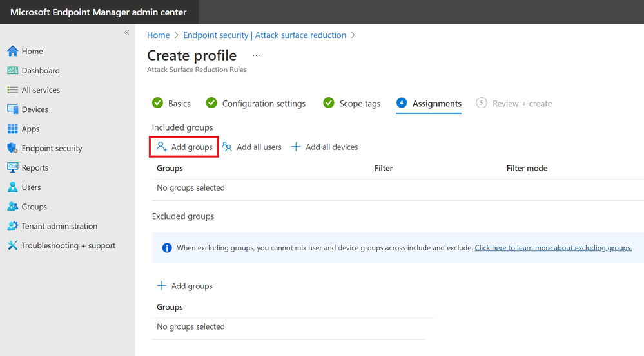Click the Devices monitor icon
This screenshot has width=644, height=356.
[x=13, y=109]
